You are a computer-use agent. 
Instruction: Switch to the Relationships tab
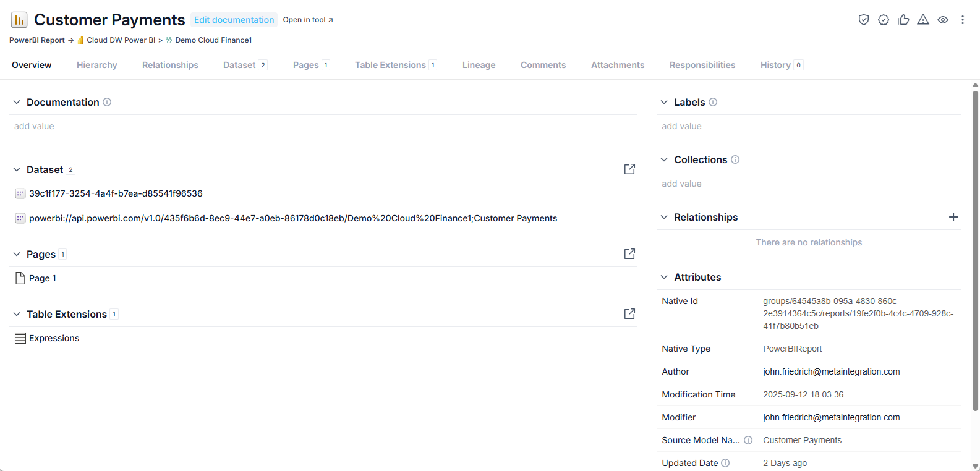[x=170, y=65]
